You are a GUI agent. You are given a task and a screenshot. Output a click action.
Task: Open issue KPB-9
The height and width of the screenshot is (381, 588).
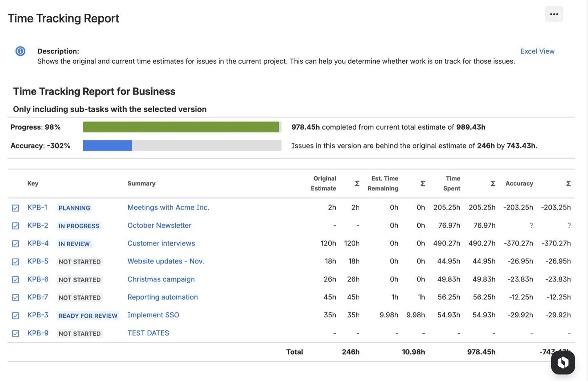[37, 333]
